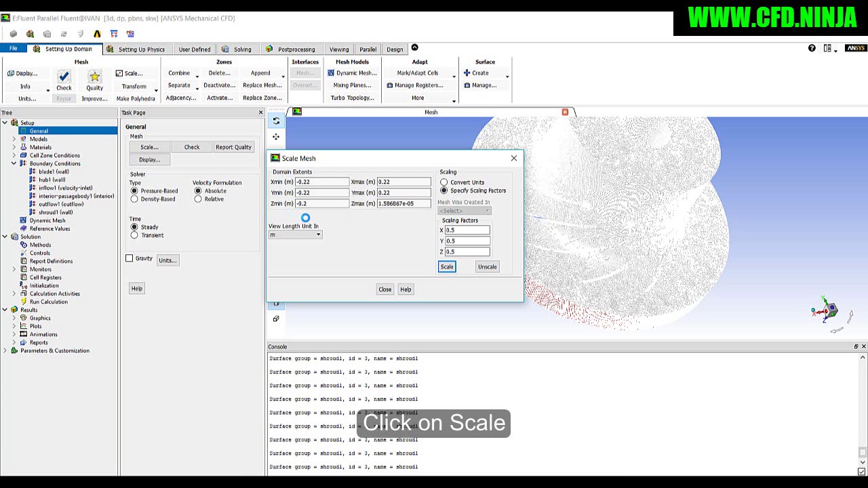Click Manage... in Surface group
Viewport: 868px width, 488px height.
[480, 85]
